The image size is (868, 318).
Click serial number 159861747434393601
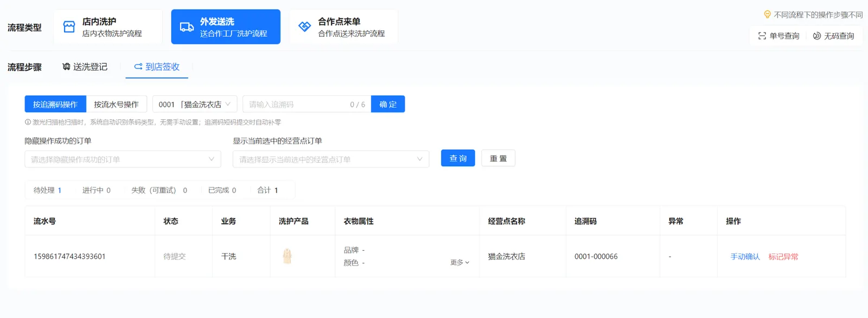(x=69, y=256)
